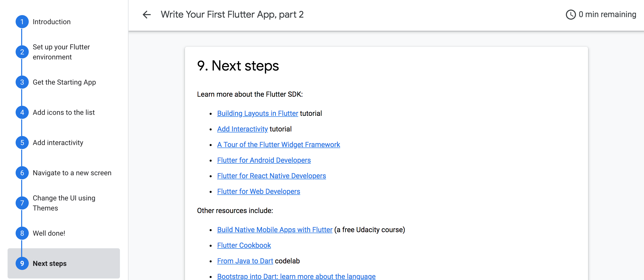Open Change the UI using Themes step
Screen dimensions: 644x280
point(64,203)
